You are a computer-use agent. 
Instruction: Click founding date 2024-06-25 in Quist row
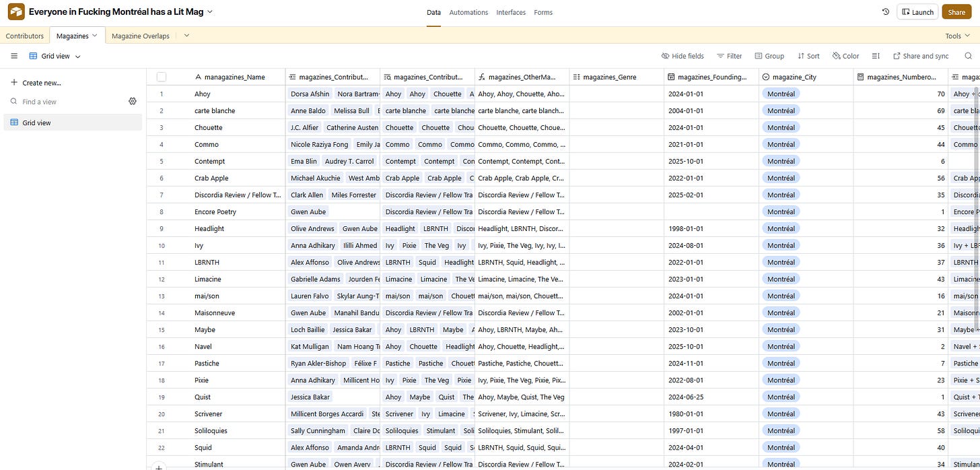tap(685, 397)
